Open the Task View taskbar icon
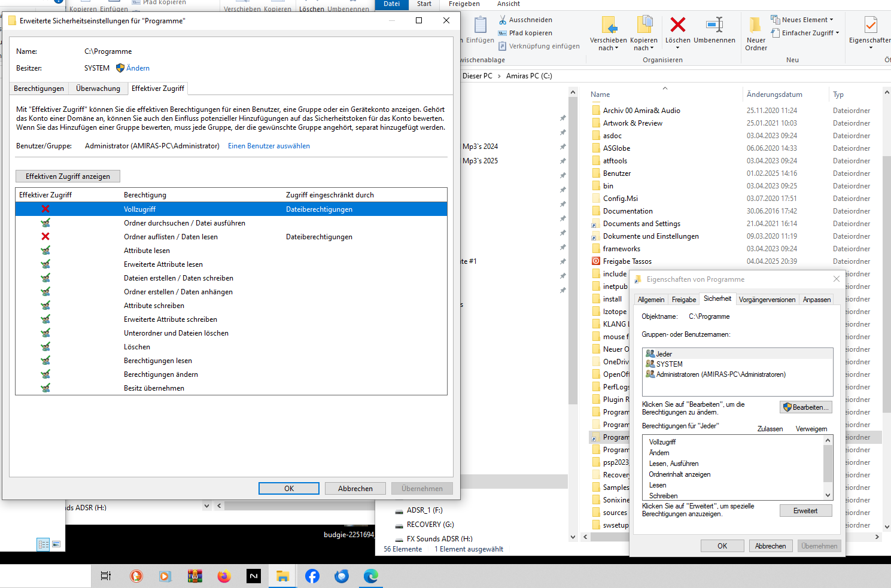Viewport: 891px width, 588px height. click(x=106, y=576)
